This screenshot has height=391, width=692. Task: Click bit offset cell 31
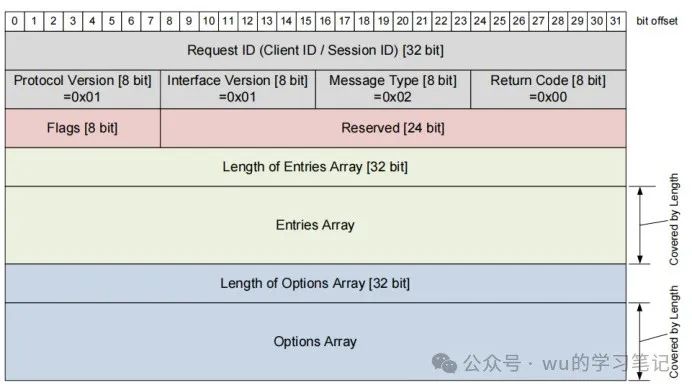tap(616, 21)
